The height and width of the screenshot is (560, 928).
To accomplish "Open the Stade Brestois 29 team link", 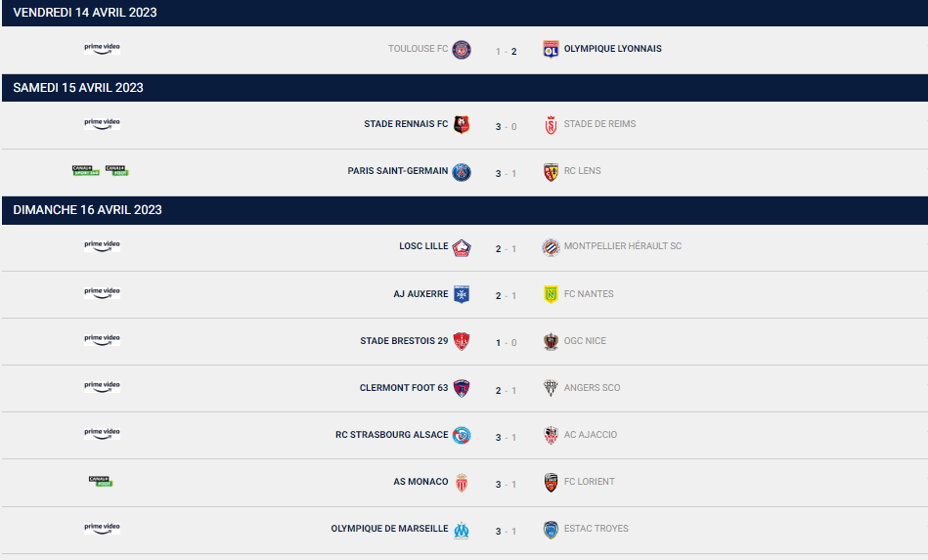I will 404,341.
